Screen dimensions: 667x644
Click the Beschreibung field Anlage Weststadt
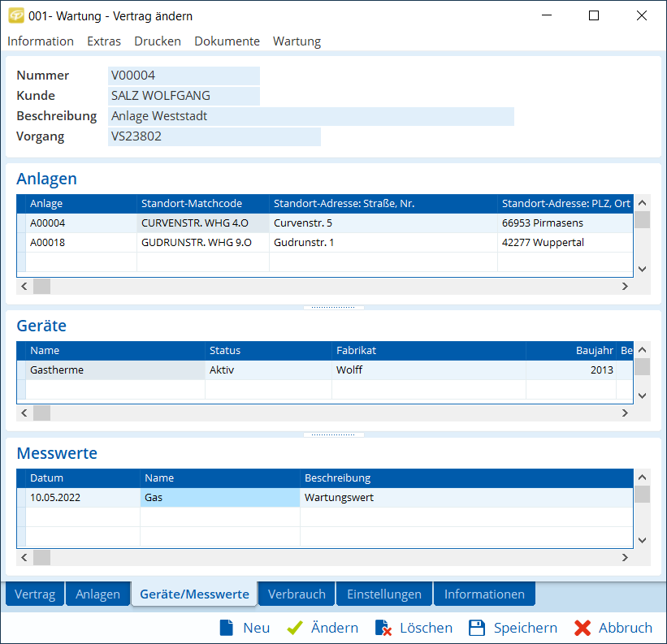point(311,116)
